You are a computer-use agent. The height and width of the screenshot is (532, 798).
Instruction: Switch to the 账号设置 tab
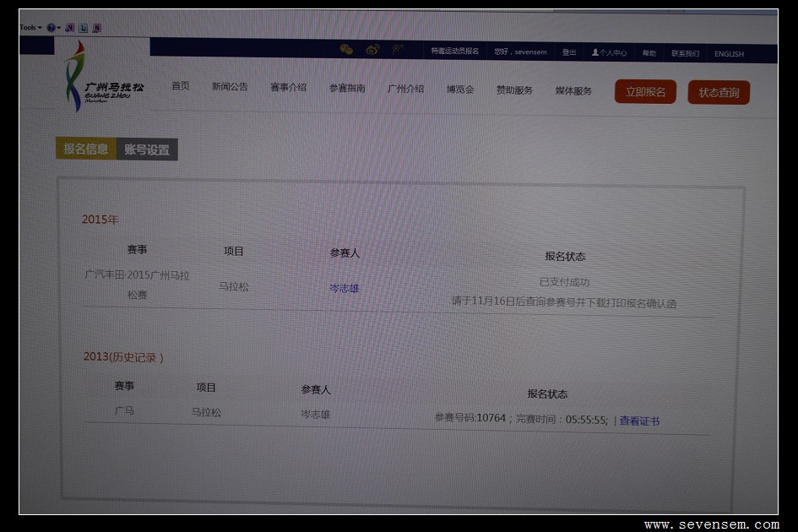[147, 149]
